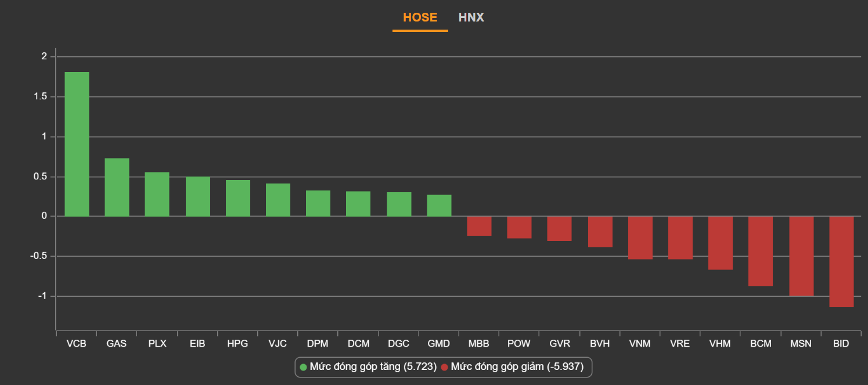Viewport: 868px width, 385px height.
Task: Click the red BID bar
Action: point(841,261)
